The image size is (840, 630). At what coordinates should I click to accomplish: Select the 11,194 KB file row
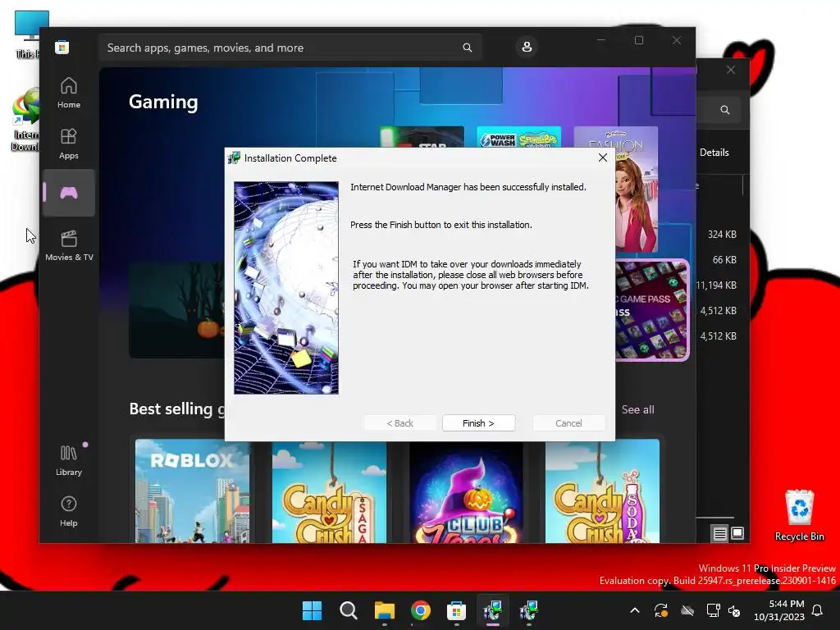click(722, 285)
